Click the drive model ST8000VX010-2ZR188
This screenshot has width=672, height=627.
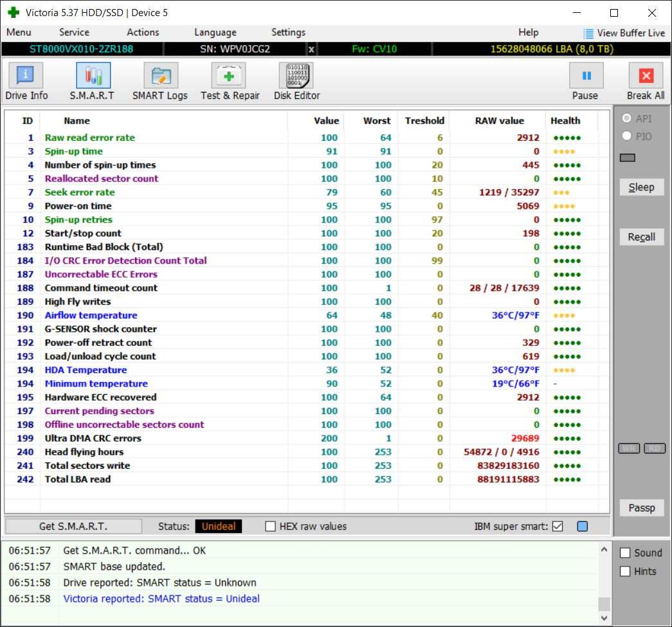(81, 50)
